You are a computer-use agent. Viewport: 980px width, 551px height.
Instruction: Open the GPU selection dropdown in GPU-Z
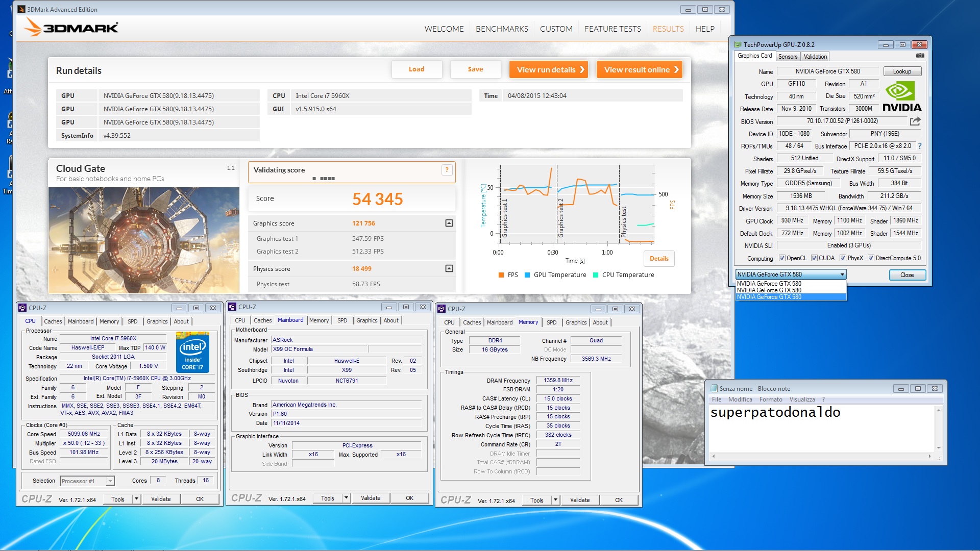tap(791, 274)
